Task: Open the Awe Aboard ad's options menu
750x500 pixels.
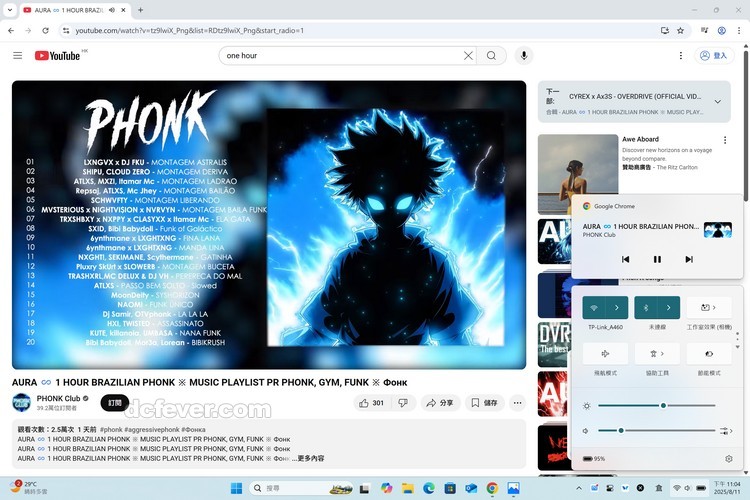Action: coord(725,140)
